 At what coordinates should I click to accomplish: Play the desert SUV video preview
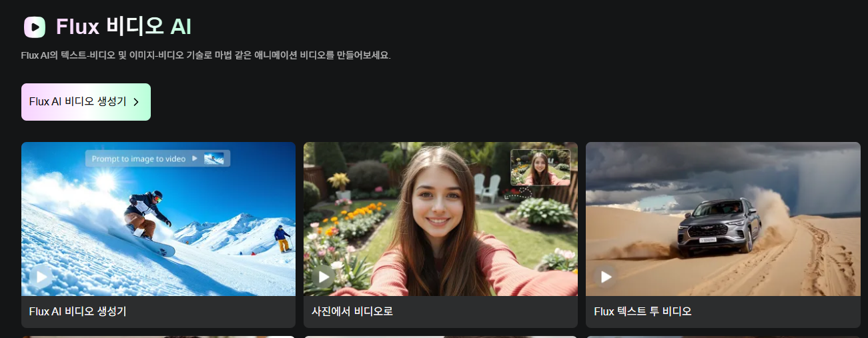pos(606,276)
